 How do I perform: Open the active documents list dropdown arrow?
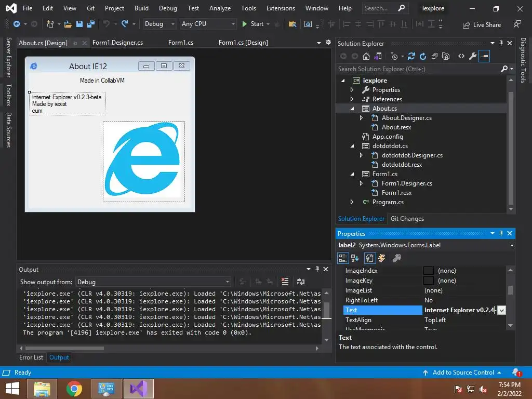pos(318,43)
